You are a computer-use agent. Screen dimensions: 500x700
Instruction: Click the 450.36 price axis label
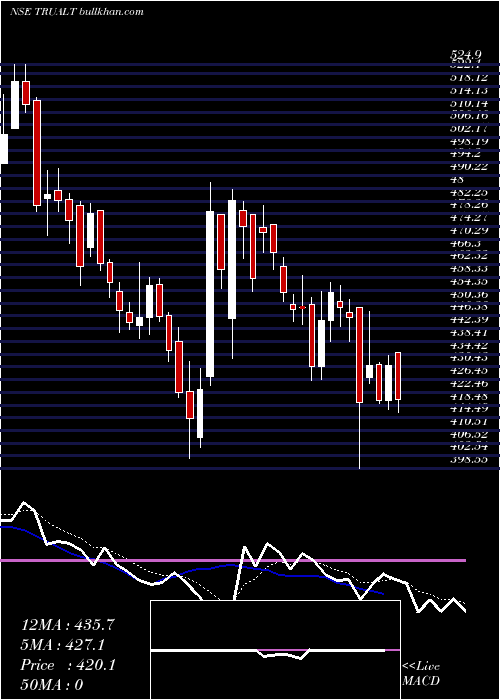tap(469, 294)
